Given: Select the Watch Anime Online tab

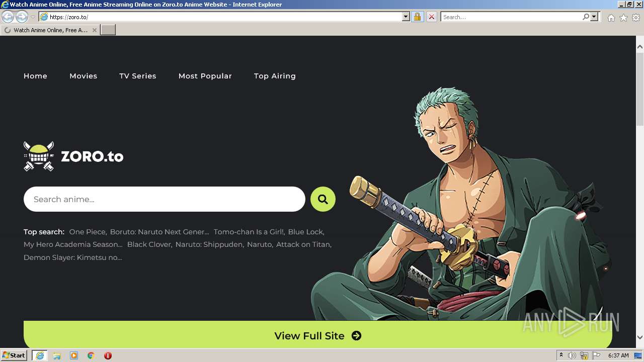Looking at the screenshot, I should [50, 30].
